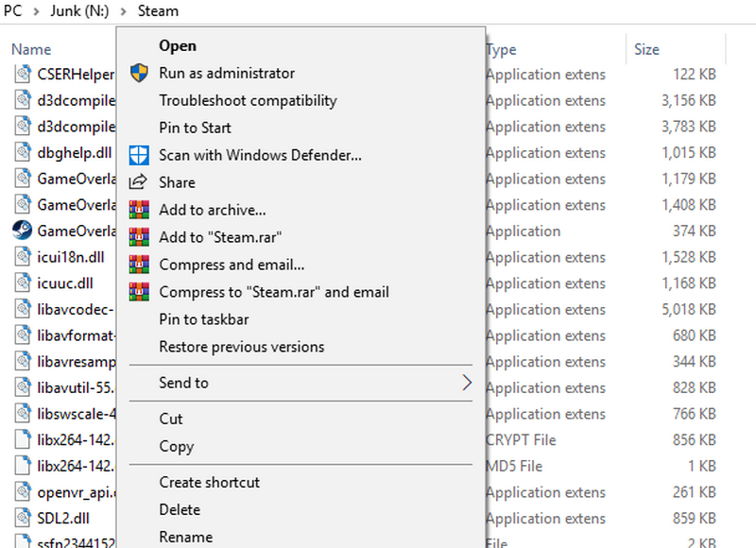Click the "CRYPT File" type cell

point(521,440)
